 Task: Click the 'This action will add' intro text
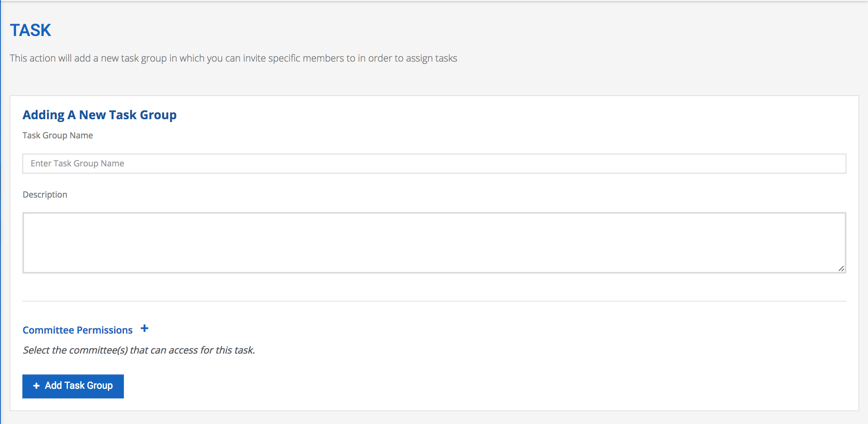coord(233,58)
